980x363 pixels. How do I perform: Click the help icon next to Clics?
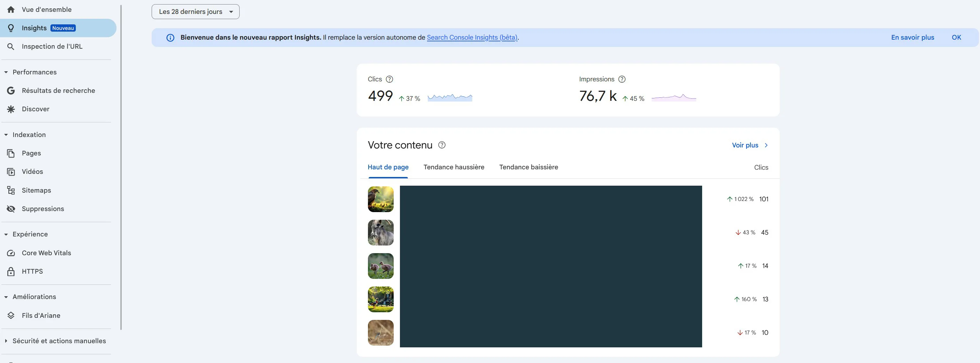(x=389, y=79)
